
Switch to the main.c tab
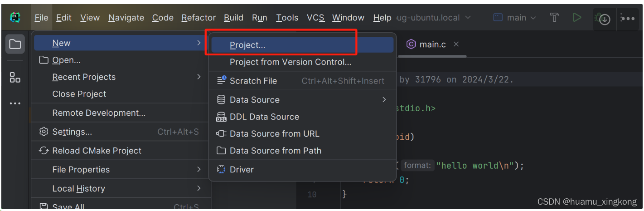click(432, 44)
